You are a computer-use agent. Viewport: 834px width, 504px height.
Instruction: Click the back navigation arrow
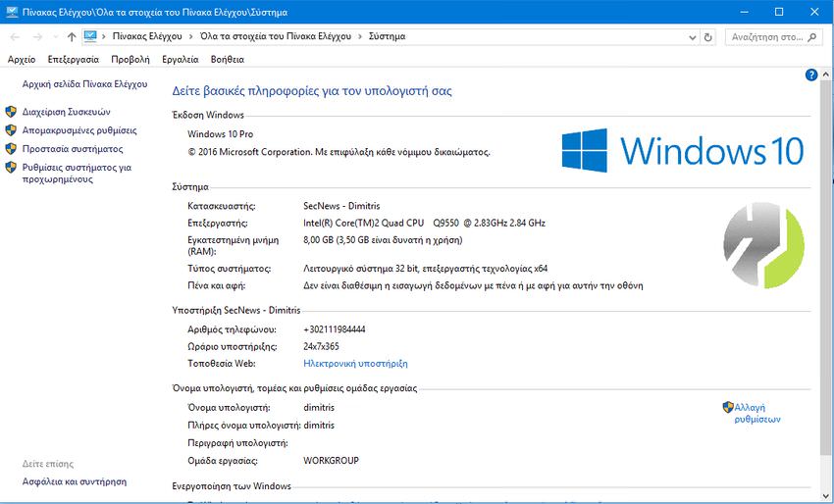point(14,36)
